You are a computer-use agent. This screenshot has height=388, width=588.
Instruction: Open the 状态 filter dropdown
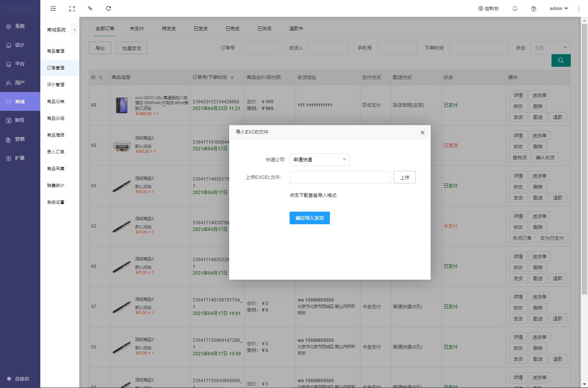tap(550, 48)
